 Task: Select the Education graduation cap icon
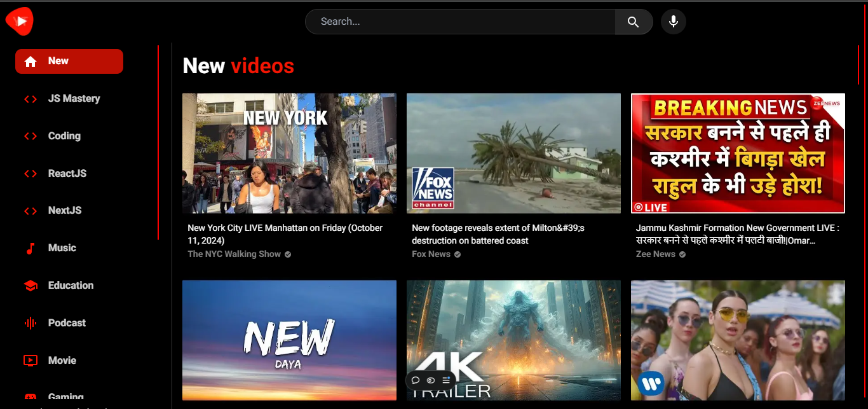31,286
